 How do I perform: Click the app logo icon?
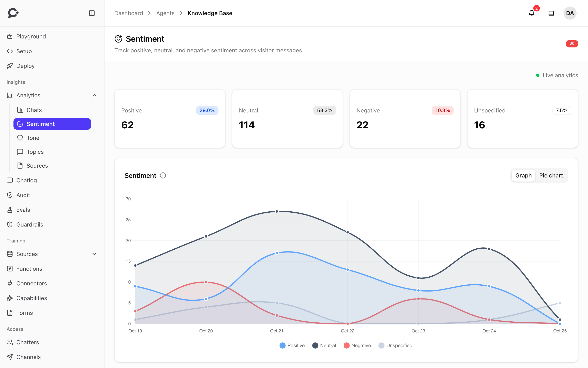click(13, 13)
